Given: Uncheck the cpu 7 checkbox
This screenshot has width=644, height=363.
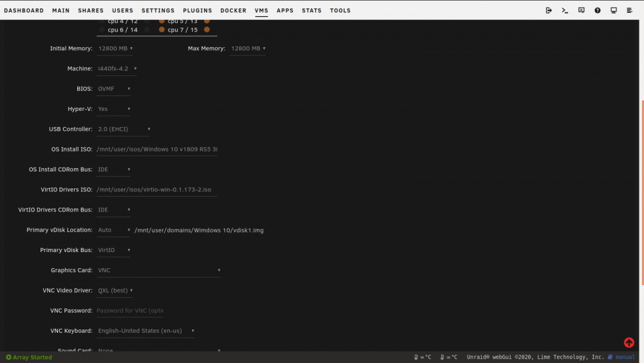Looking at the screenshot, I should [162, 30].
